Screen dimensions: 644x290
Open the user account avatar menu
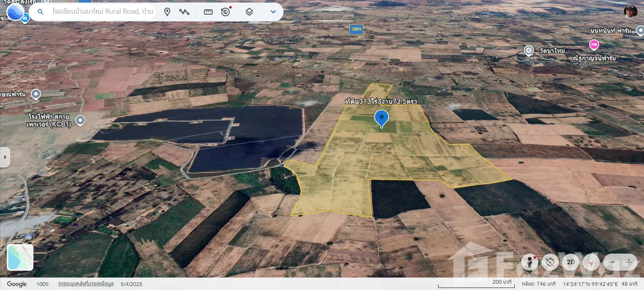(x=630, y=12)
